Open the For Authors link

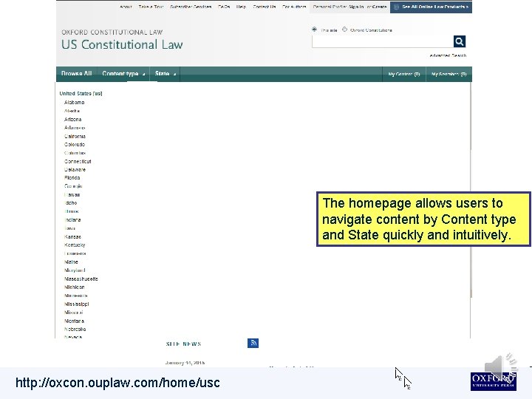pyautogui.click(x=294, y=7)
